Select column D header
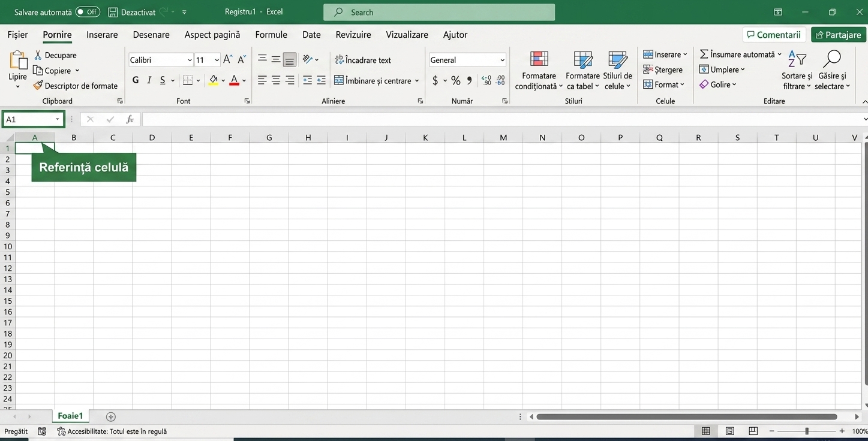868x441 pixels. point(152,138)
